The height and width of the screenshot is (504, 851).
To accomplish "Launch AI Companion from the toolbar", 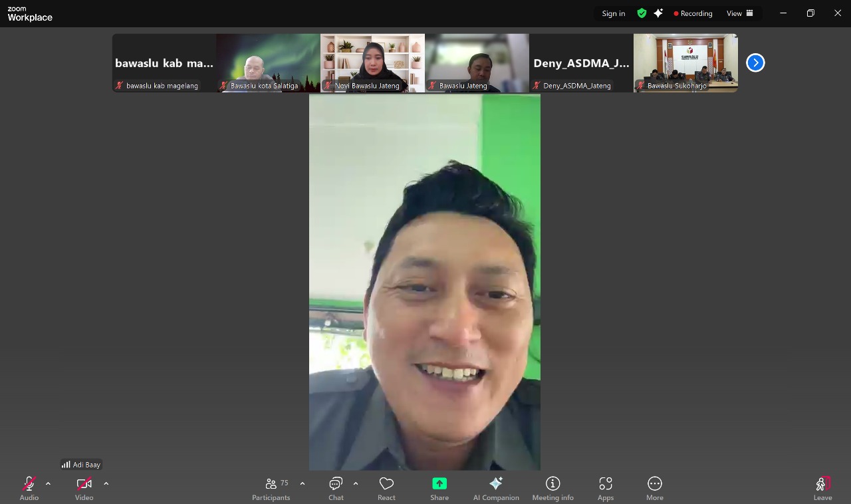I will click(496, 487).
